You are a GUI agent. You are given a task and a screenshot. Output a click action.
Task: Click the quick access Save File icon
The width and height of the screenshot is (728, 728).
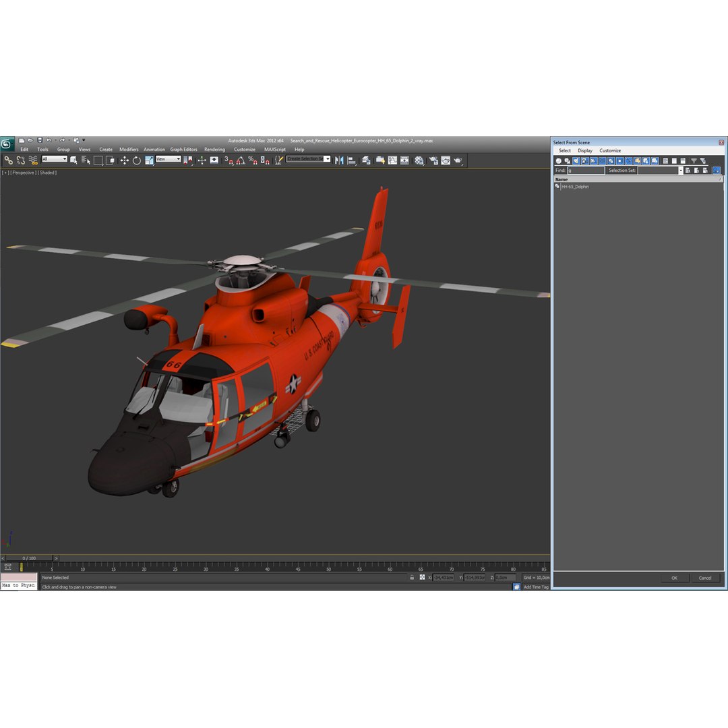click(40, 140)
